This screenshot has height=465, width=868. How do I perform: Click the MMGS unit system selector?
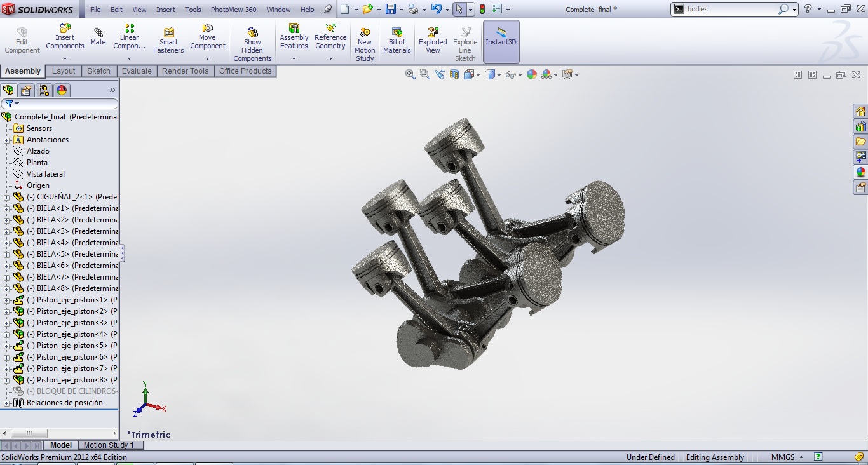point(787,457)
